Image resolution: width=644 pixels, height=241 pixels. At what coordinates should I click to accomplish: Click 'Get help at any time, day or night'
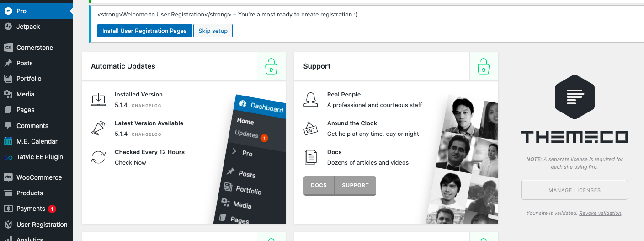click(373, 134)
